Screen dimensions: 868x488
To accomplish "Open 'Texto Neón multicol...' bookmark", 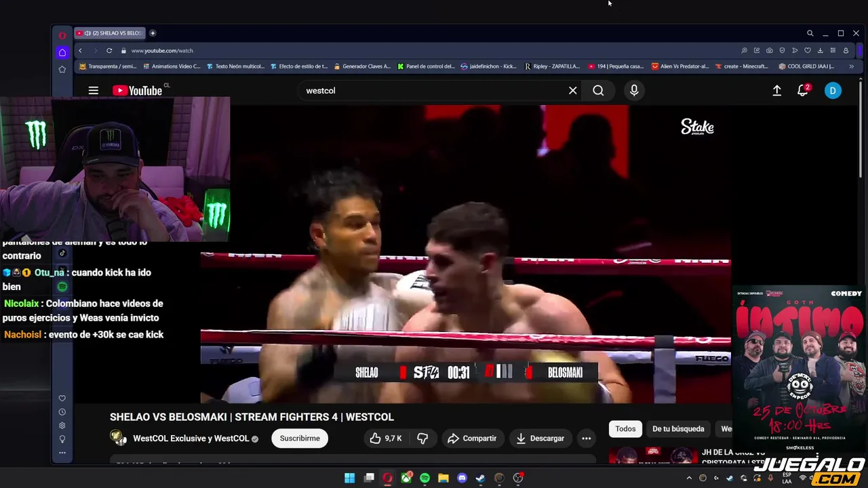I will pyautogui.click(x=235, y=66).
